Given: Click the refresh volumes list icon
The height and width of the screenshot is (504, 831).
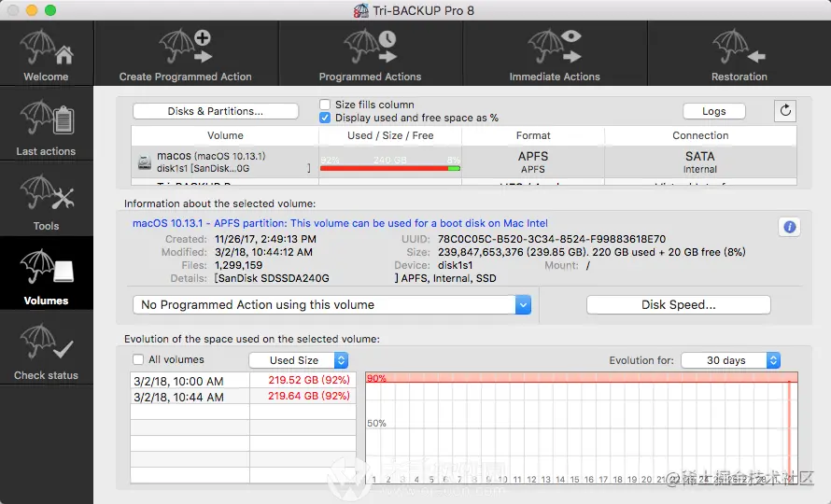Looking at the screenshot, I should coord(785,111).
